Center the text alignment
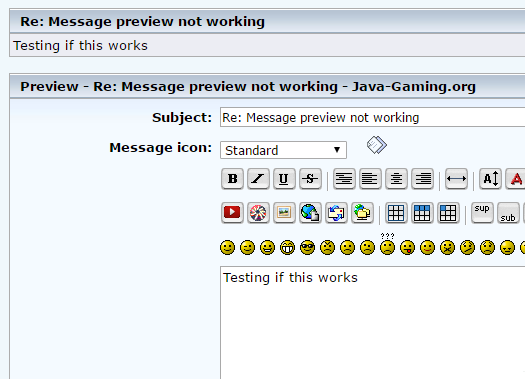This screenshot has height=379, width=525. click(396, 179)
